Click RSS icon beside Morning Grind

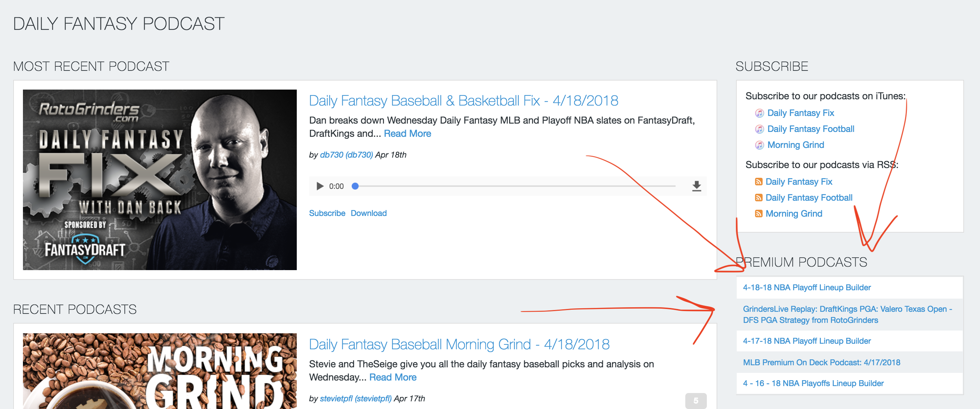tap(758, 214)
